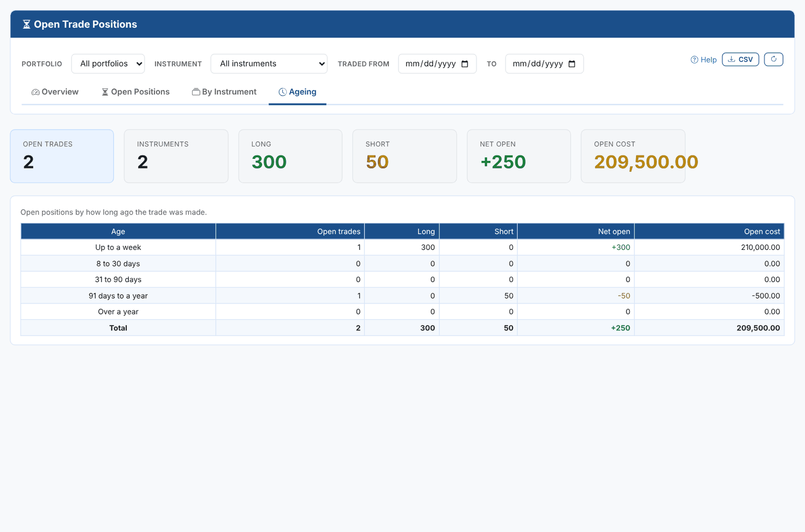
Task: Click the 210,000.00 open cost value
Action: [x=760, y=247]
